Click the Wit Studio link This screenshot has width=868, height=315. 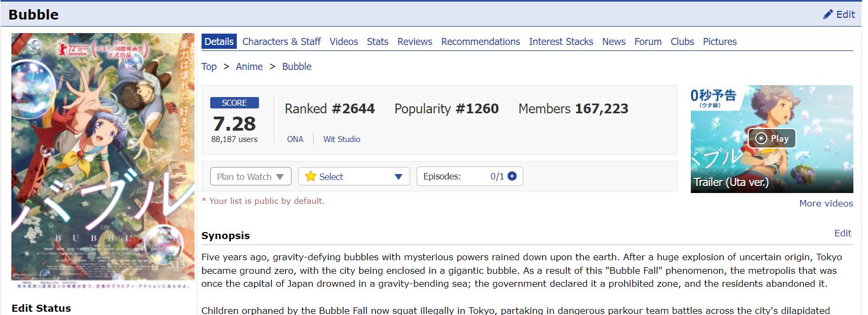341,139
